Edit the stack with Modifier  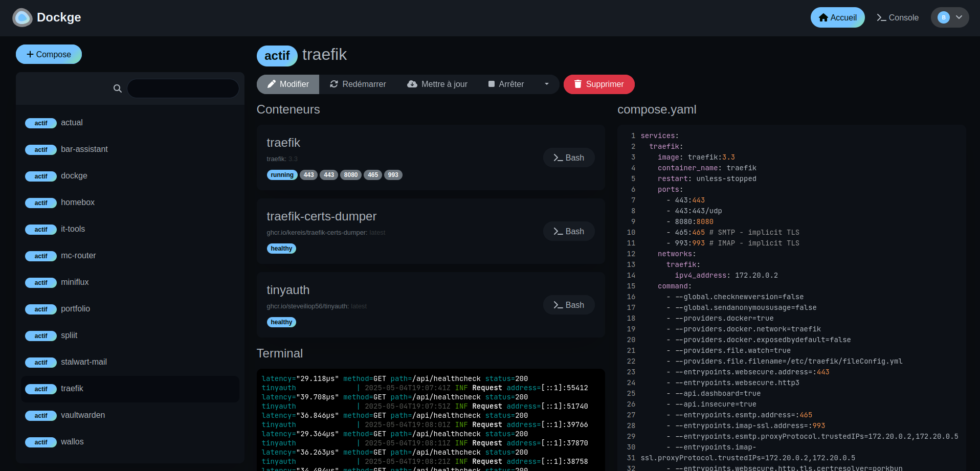pos(288,84)
